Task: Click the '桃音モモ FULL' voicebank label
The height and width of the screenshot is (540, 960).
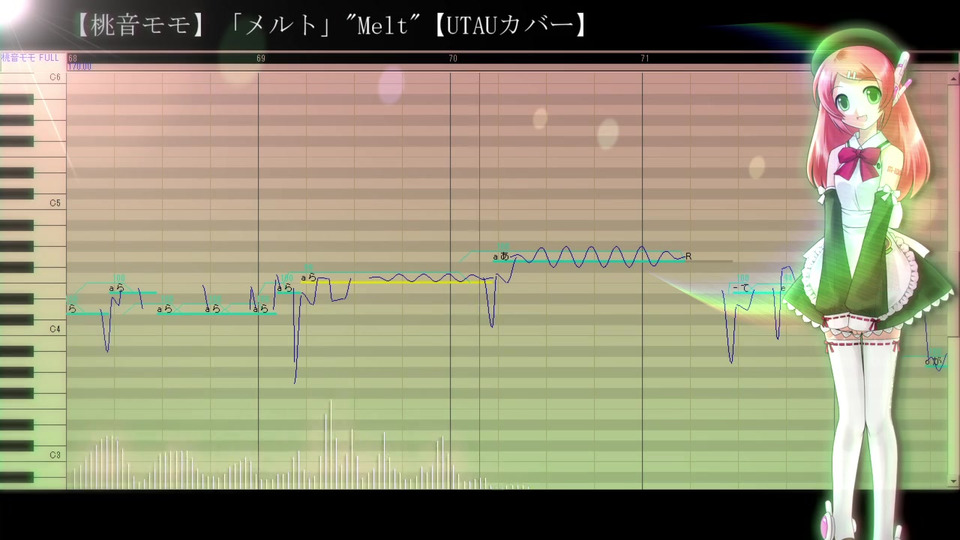Action: click(x=30, y=58)
